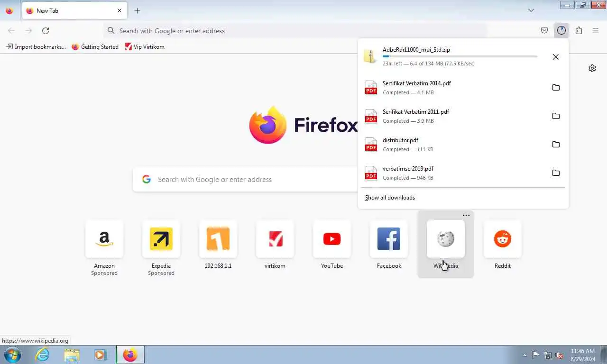
Task: Click the distributor.pdf PDF icon
Action: [371, 145]
